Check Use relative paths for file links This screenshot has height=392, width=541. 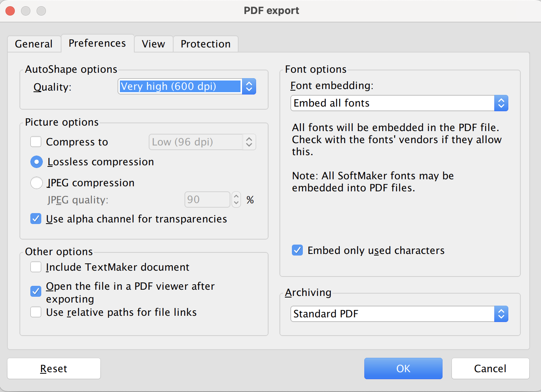click(x=36, y=312)
